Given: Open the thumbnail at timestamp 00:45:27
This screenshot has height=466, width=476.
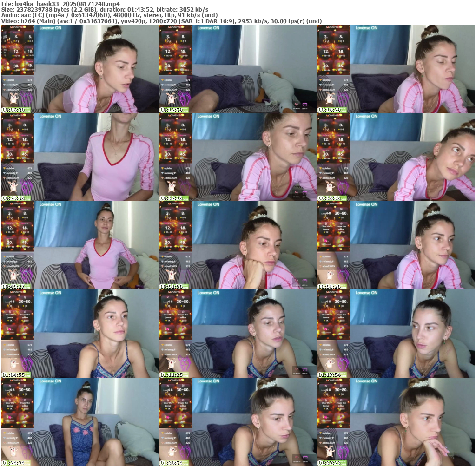Looking at the screenshot, I should [80, 245].
